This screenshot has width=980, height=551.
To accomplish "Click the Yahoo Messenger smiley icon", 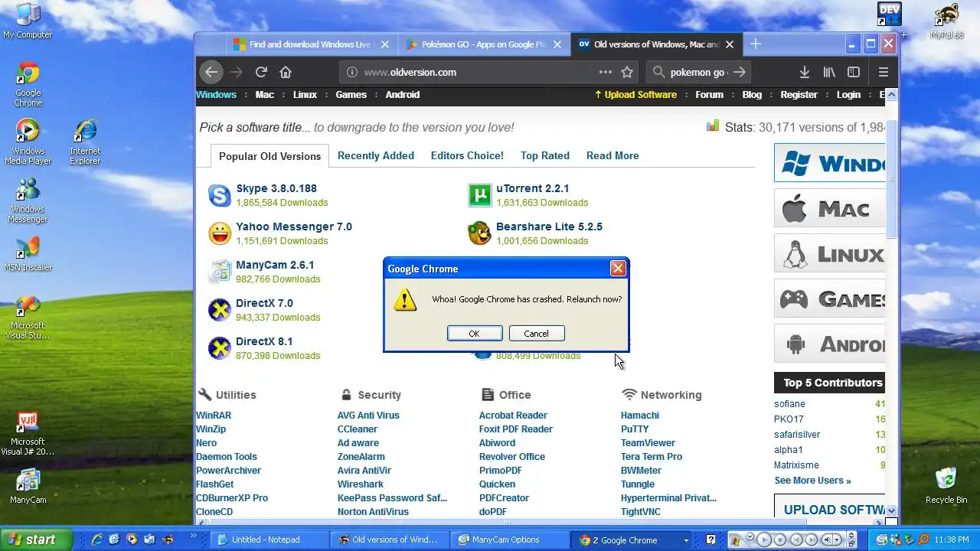I will (x=220, y=233).
